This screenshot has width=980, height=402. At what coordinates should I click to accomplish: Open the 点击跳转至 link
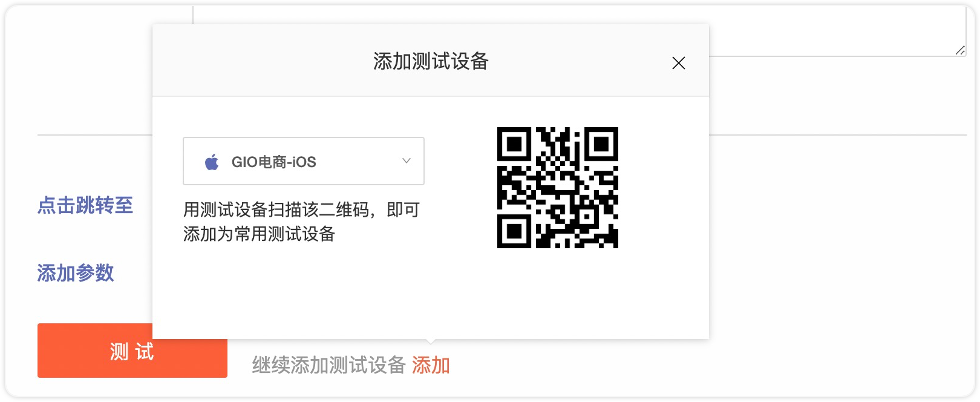(x=85, y=205)
